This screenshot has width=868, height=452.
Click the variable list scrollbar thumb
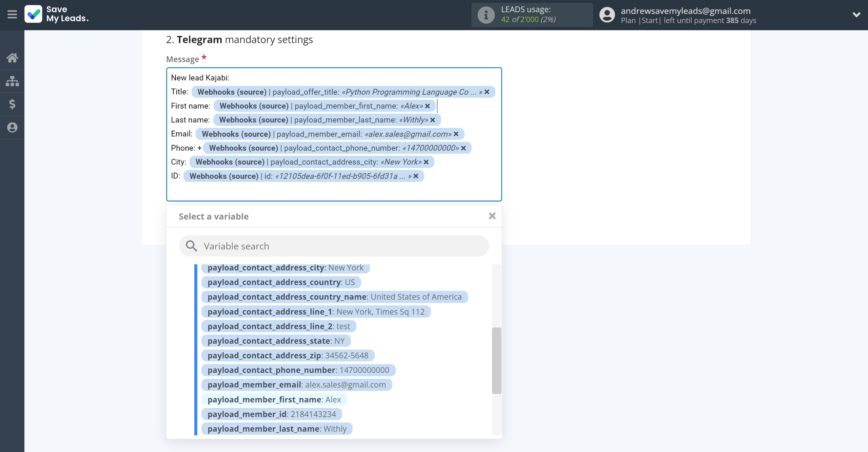point(496,360)
